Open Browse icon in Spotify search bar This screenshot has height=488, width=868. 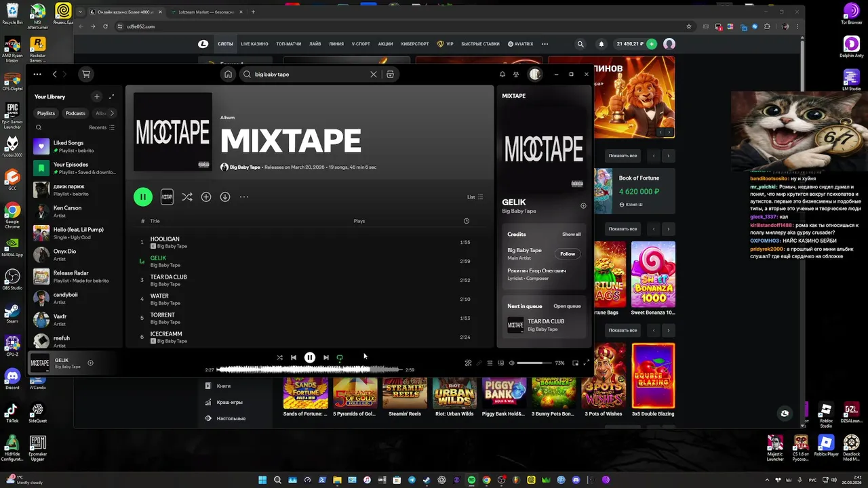pos(390,75)
